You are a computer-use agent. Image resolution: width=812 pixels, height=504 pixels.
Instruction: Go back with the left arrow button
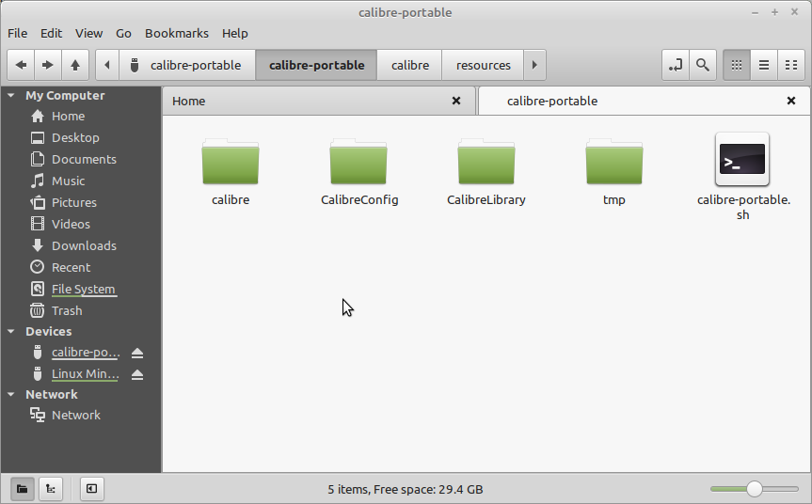22,65
